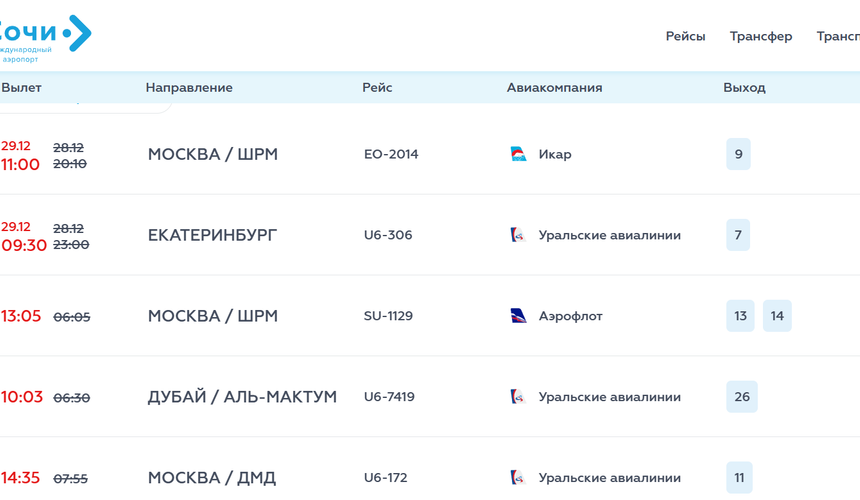Click new departure time 11:00

pos(20,164)
